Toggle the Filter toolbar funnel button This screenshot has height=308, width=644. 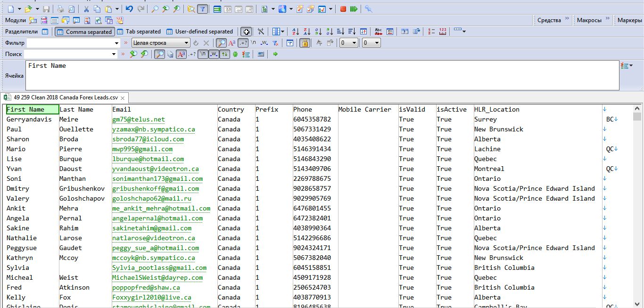202,9
